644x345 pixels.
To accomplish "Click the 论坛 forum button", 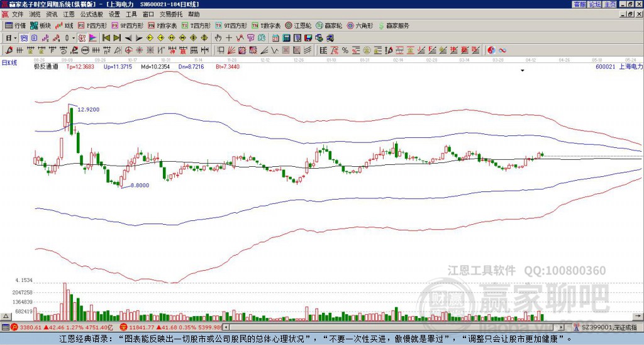I will (594, 4).
